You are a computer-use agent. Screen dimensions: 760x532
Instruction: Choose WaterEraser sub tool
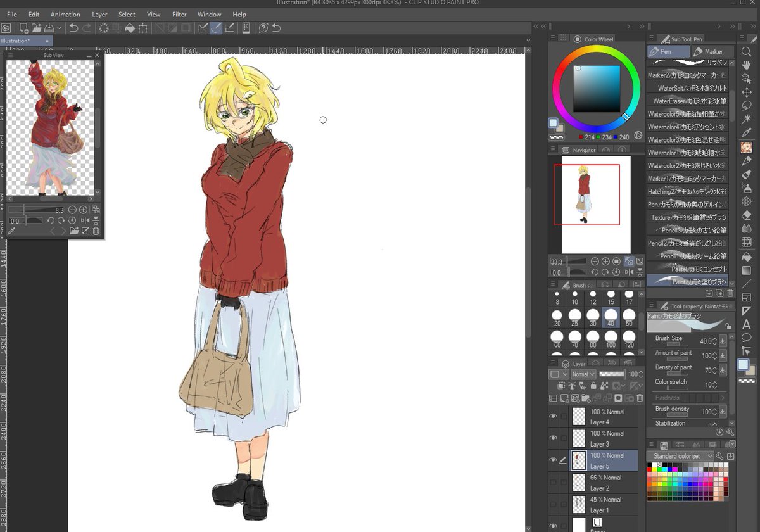coord(688,101)
